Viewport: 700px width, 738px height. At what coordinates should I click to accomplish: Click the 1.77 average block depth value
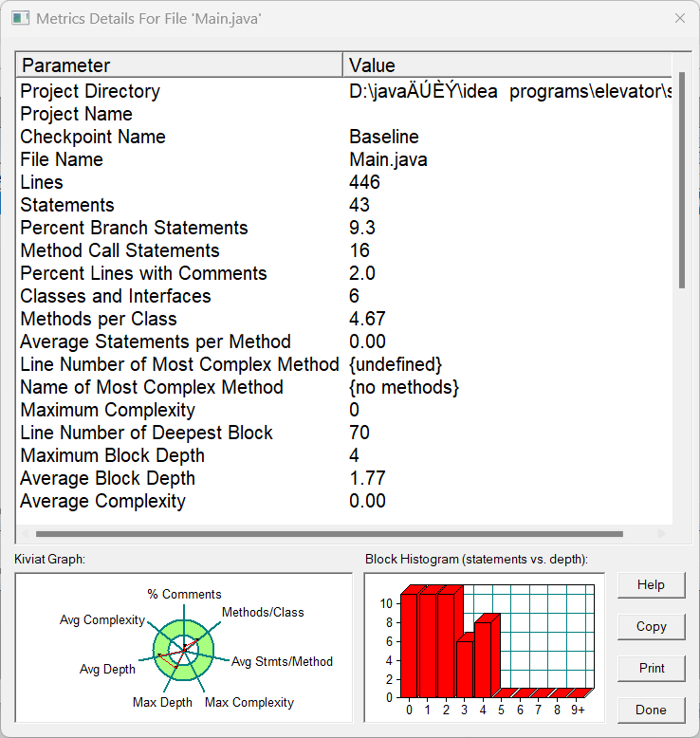tap(367, 478)
